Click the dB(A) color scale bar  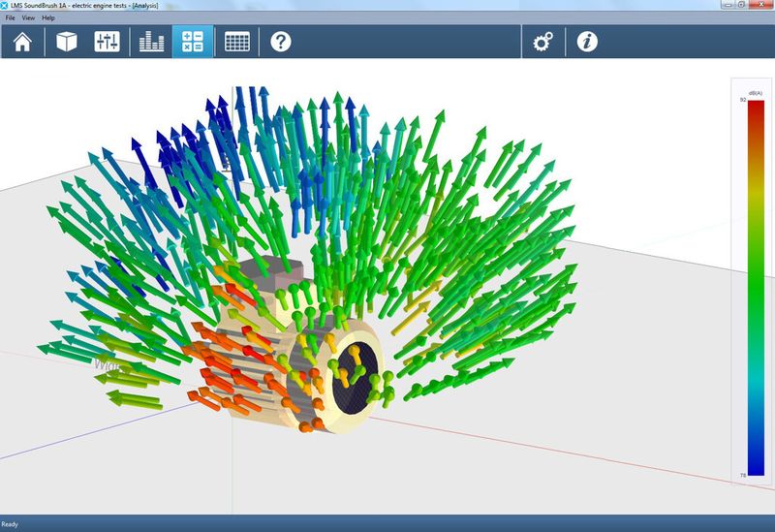point(756,288)
